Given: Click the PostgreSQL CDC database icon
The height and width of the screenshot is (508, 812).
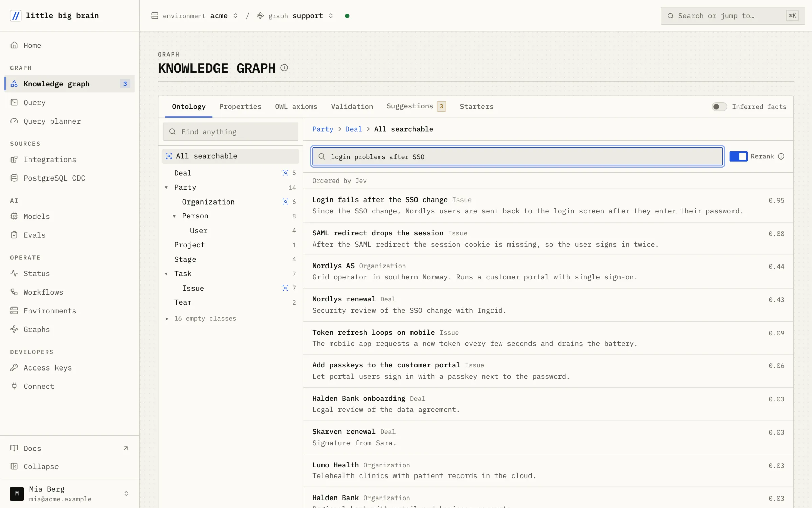Looking at the screenshot, I should [14, 178].
